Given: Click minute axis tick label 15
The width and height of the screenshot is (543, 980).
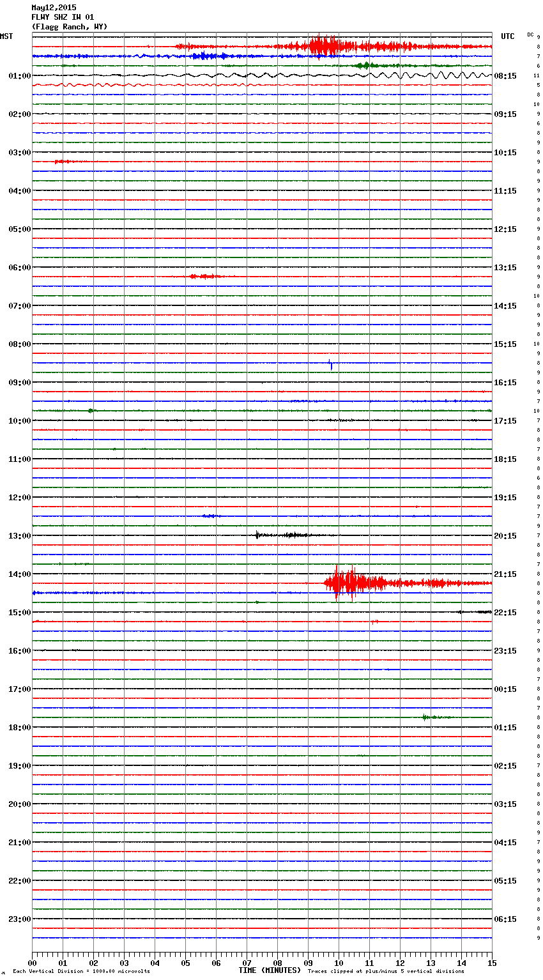Looking at the screenshot, I should [x=492, y=963].
